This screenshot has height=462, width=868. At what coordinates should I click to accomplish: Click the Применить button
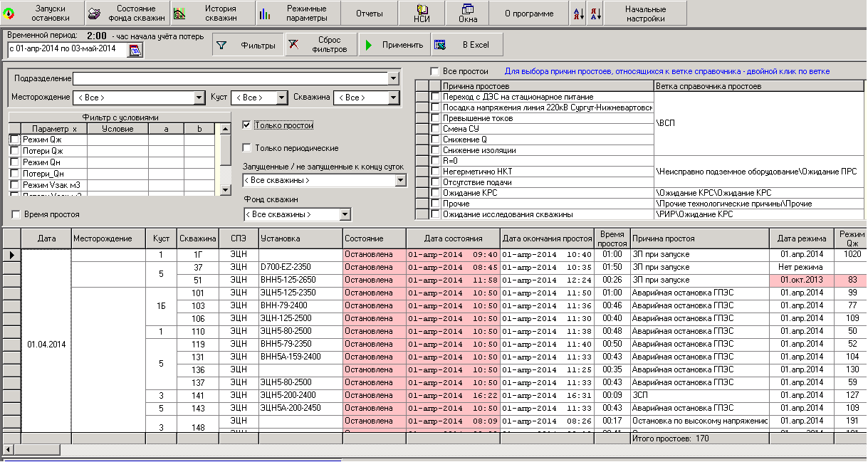click(x=394, y=45)
